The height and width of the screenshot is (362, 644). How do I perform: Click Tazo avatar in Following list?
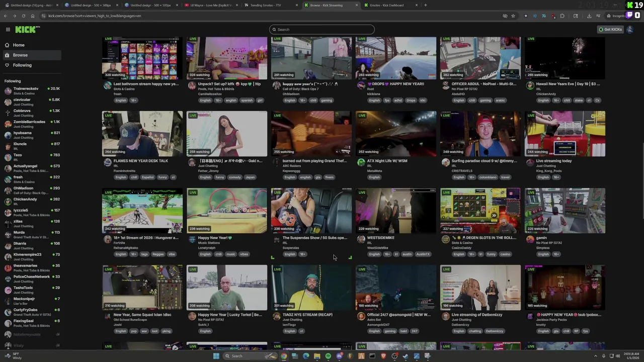pos(8,157)
